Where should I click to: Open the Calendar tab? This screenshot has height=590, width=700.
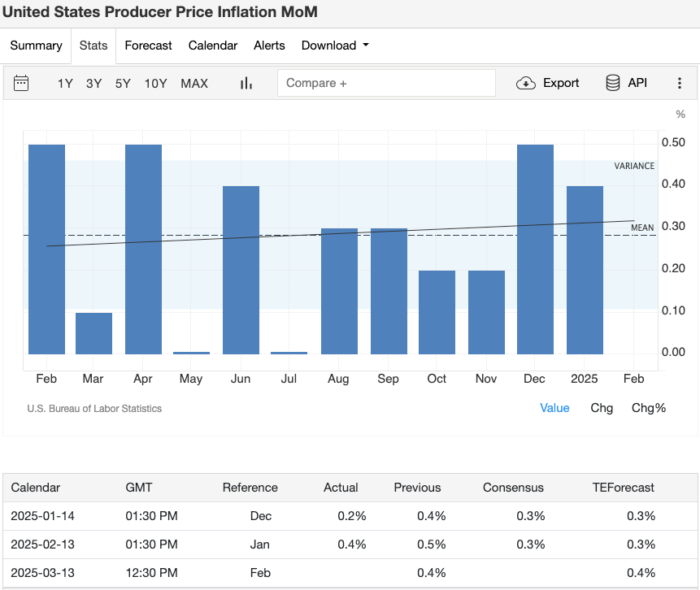tap(212, 46)
